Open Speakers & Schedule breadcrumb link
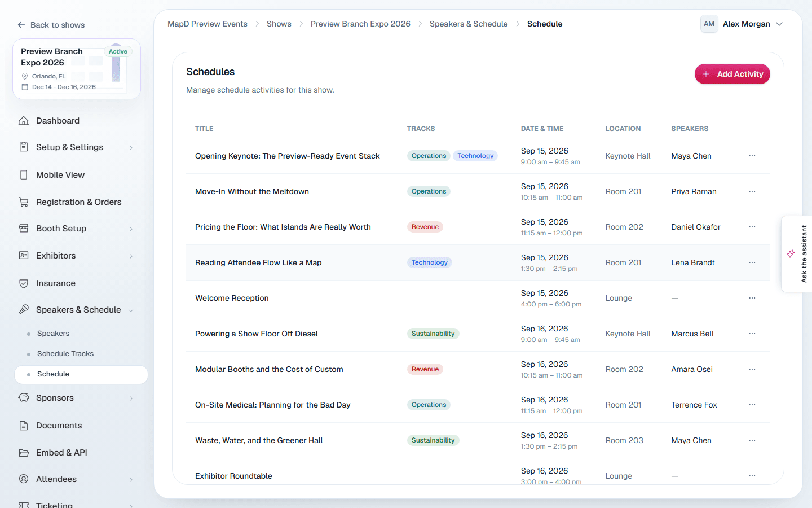The width and height of the screenshot is (812, 508). tap(469, 24)
